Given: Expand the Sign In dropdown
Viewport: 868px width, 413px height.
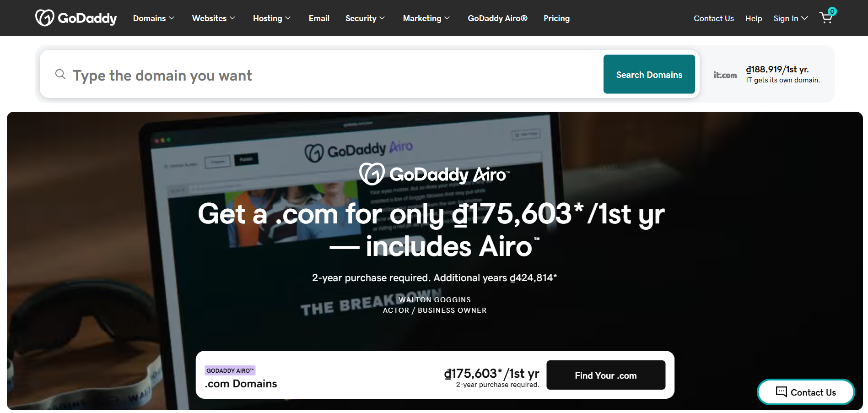Looking at the screenshot, I should [x=791, y=18].
